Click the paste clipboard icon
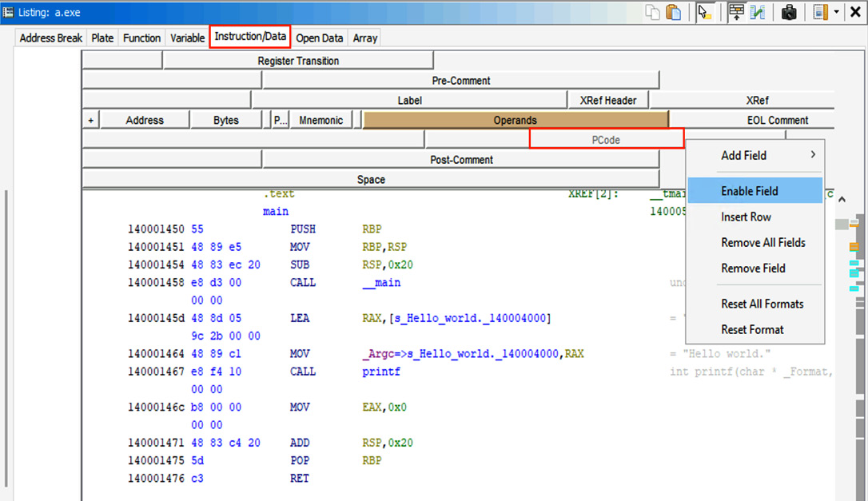This screenshot has height=501, width=868. point(674,12)
